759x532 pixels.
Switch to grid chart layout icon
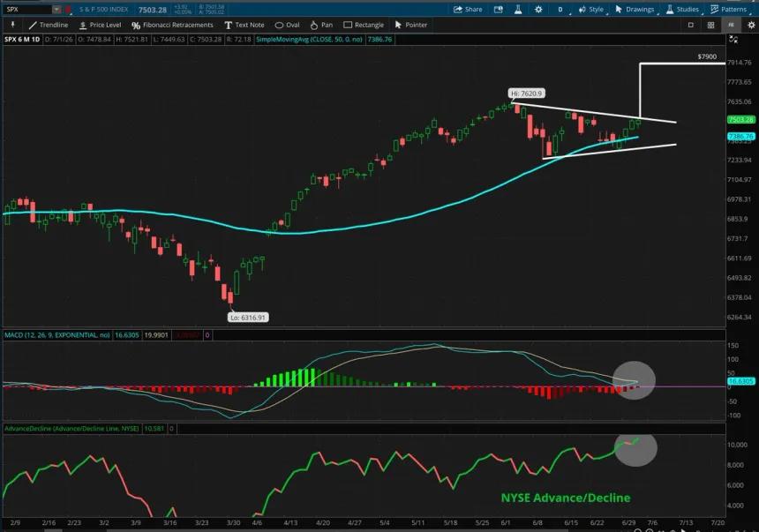pos(710,25)
